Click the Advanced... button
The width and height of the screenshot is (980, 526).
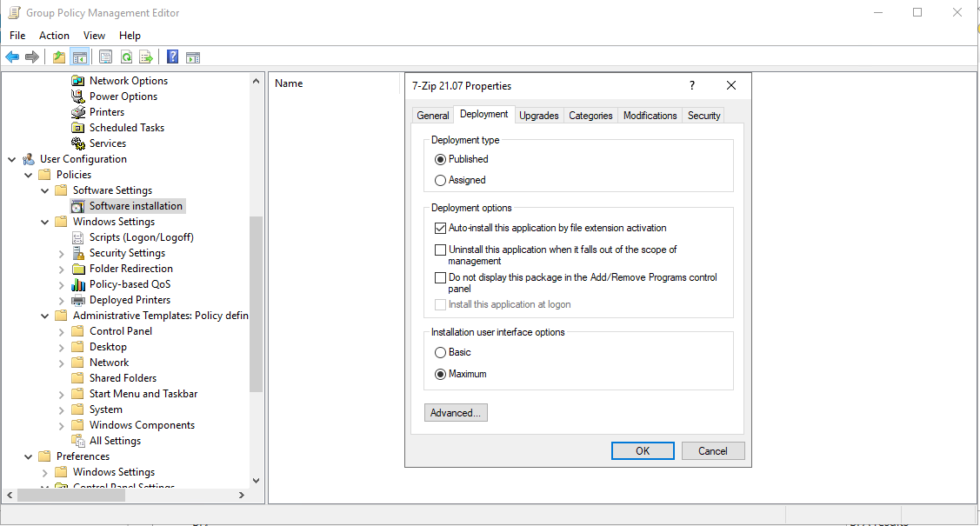pyautogui.click(x=456, y=413)
